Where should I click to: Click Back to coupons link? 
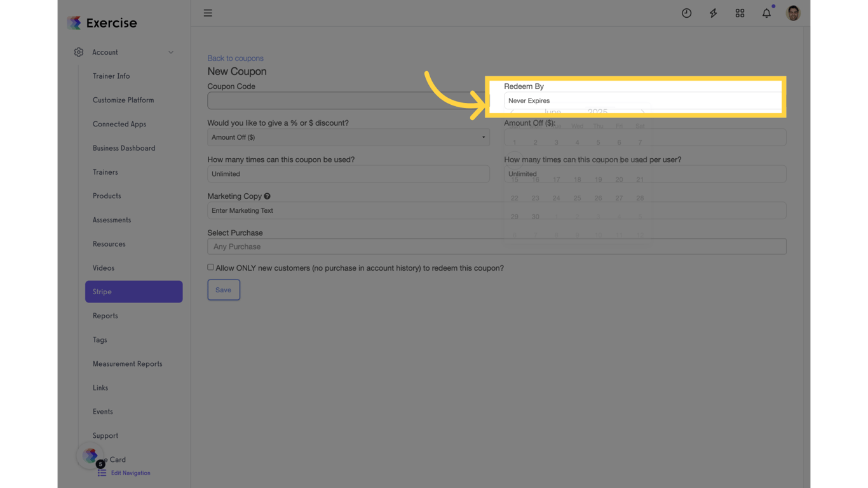235,58
